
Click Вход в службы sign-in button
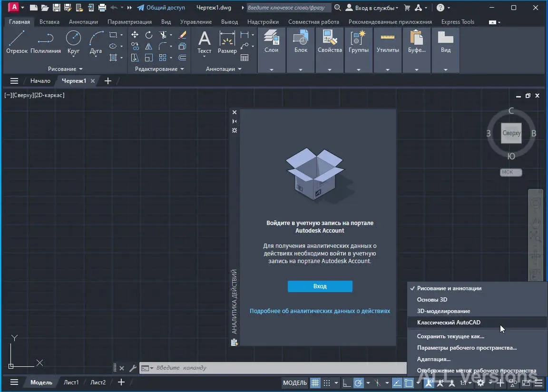[x=372, y=7]
